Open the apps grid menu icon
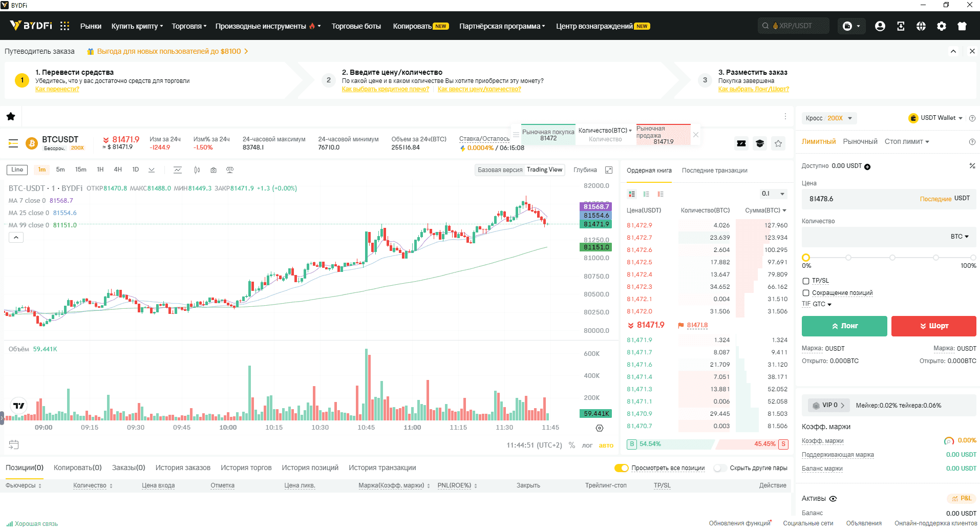 tap(65, 26)
